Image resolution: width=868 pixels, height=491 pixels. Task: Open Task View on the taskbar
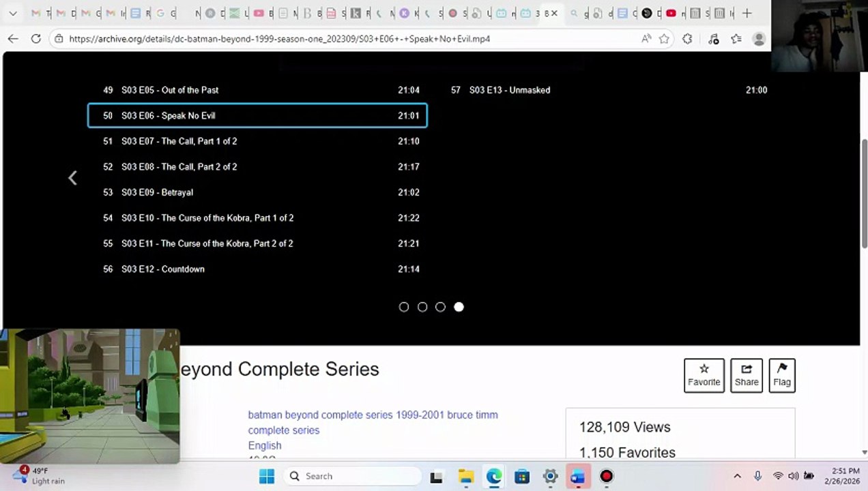point(436,477)
